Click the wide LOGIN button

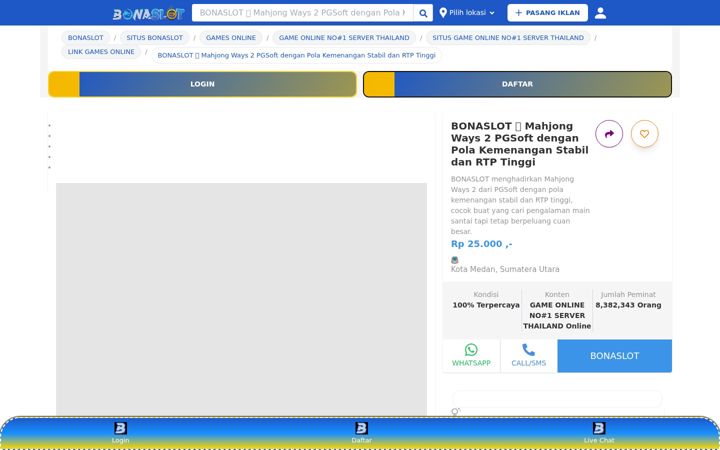[x=202, y=84]
